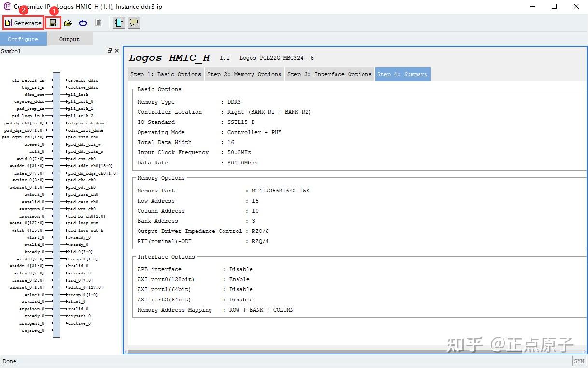588x368 pixels.
Task: Open Step 2: Memory Options tab
Action: click(244, 74)
